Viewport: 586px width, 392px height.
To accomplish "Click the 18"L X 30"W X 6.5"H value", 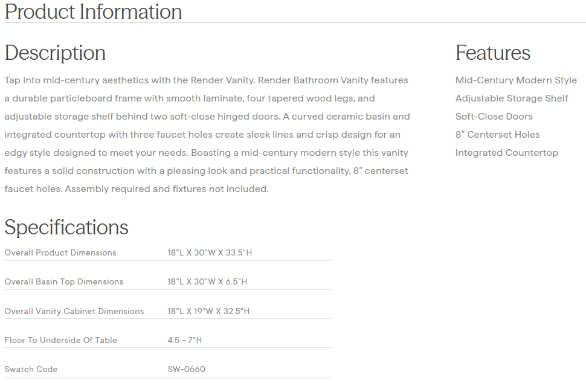I will [207, 281].
